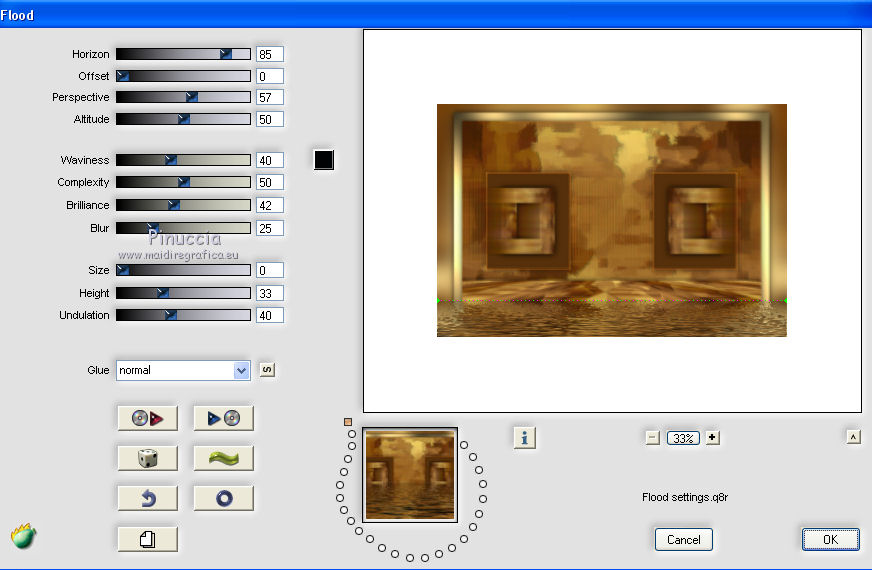The image size is (872, 570).
Task: Click the large flood preview image
Action: click(612, 220)
